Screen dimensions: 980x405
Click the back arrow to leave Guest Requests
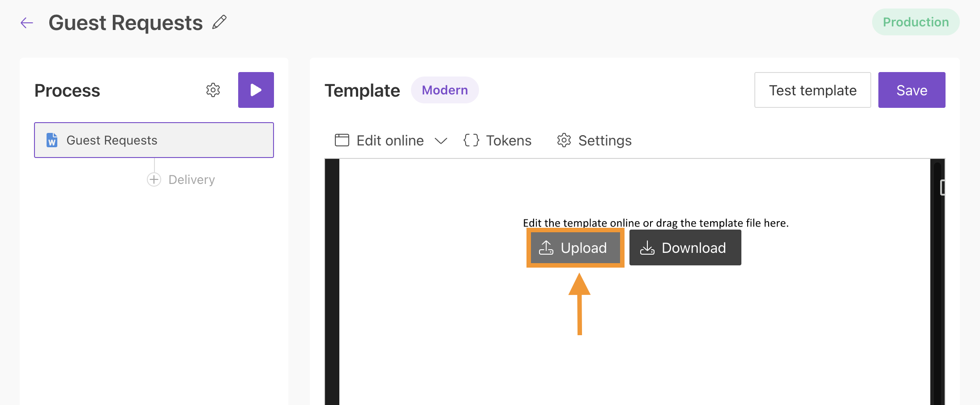pyautogui.click(x=26, y=22)
